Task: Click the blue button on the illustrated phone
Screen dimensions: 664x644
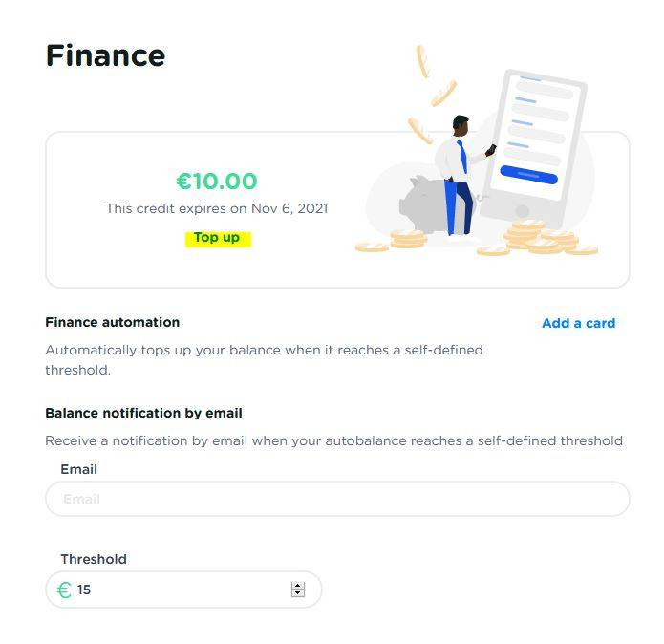Action: (528, 175)
